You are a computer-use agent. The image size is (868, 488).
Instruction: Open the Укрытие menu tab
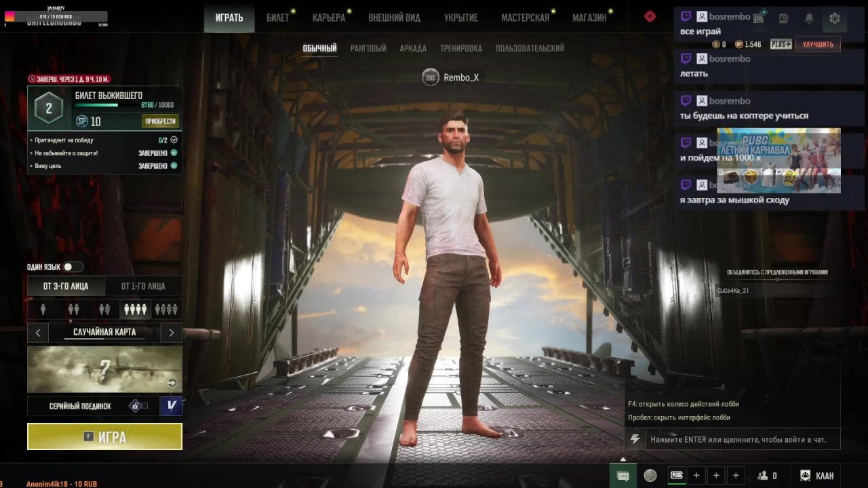tap(461, 18)
